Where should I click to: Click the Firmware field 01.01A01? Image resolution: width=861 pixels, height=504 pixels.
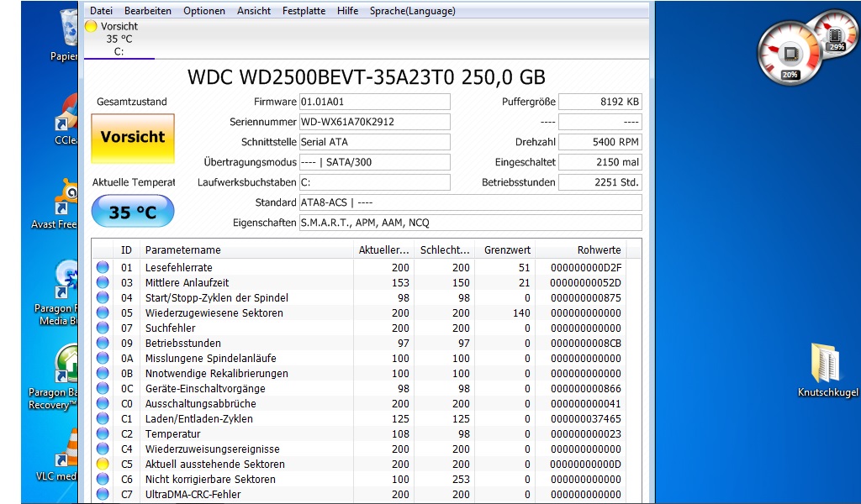[374, 102]
